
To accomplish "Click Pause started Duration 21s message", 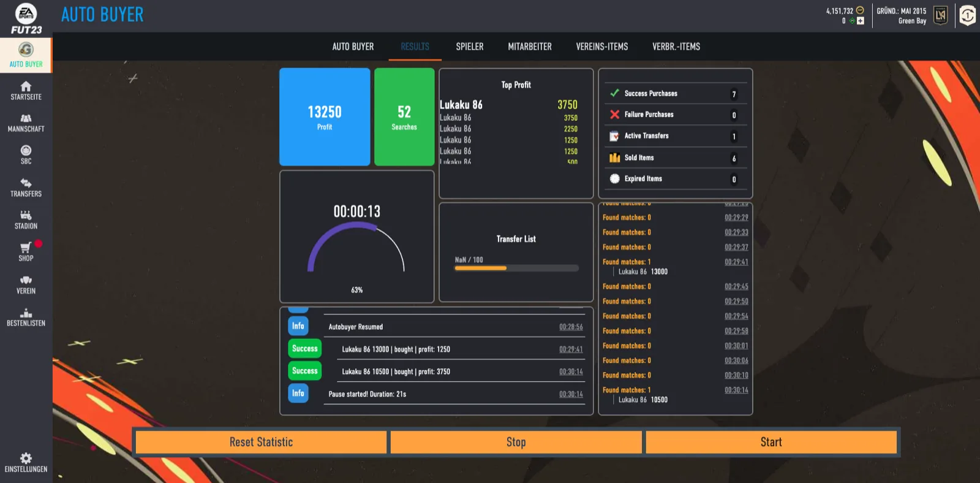I will pyautogui.click(x=367, y=394).
